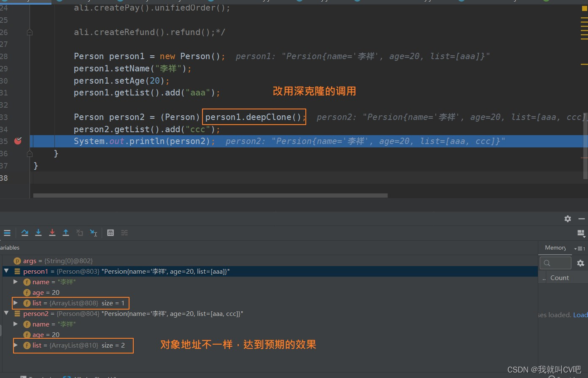Click the Step Over debugger icon
Screen dimensions: 588x378
(25, 233)
